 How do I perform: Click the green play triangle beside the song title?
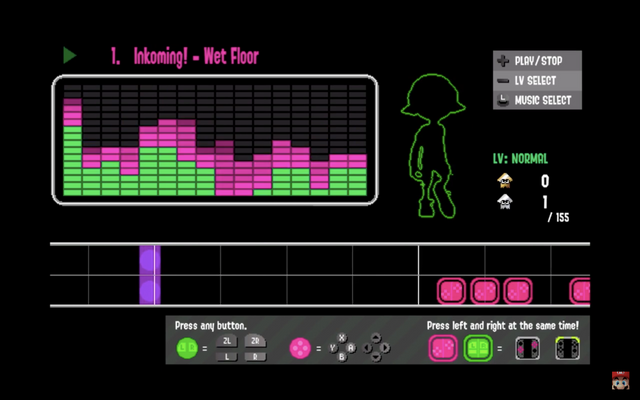(70, 55)
